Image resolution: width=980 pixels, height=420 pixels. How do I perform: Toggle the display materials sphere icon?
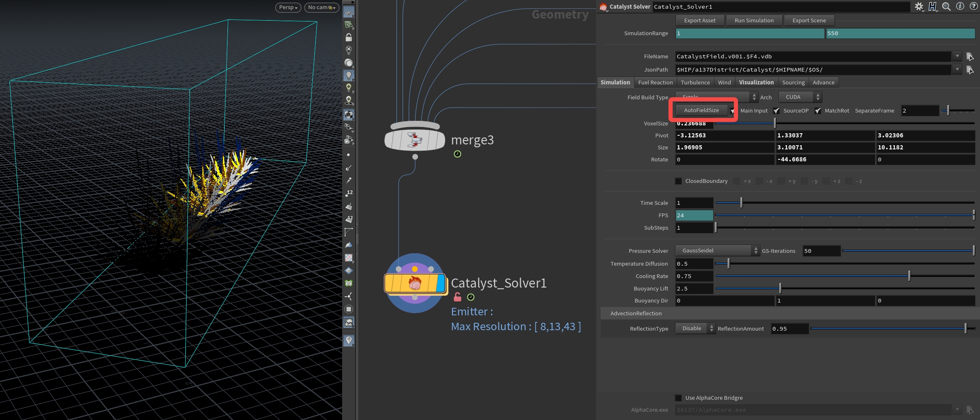(x=349, y=115)
